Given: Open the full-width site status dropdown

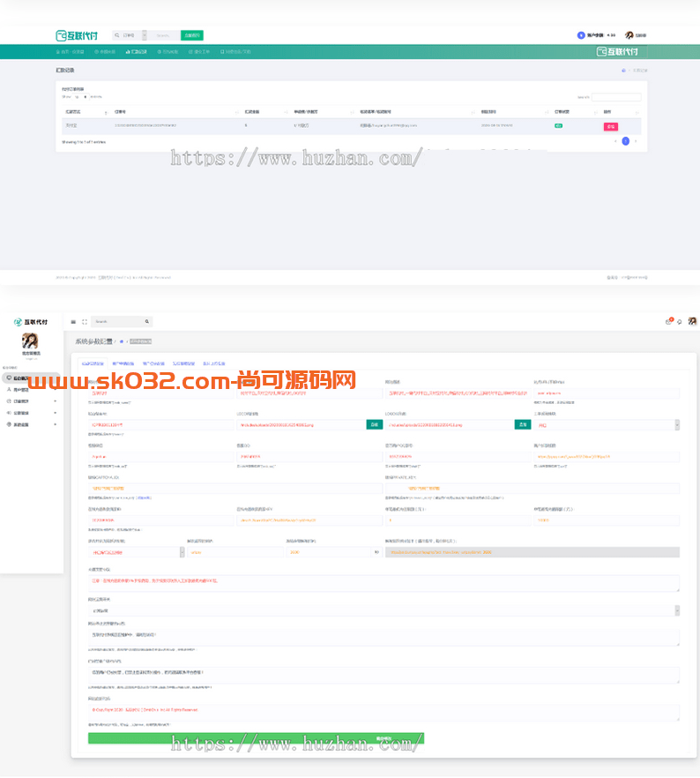Looking at the screenshot, I should point(384,610).
